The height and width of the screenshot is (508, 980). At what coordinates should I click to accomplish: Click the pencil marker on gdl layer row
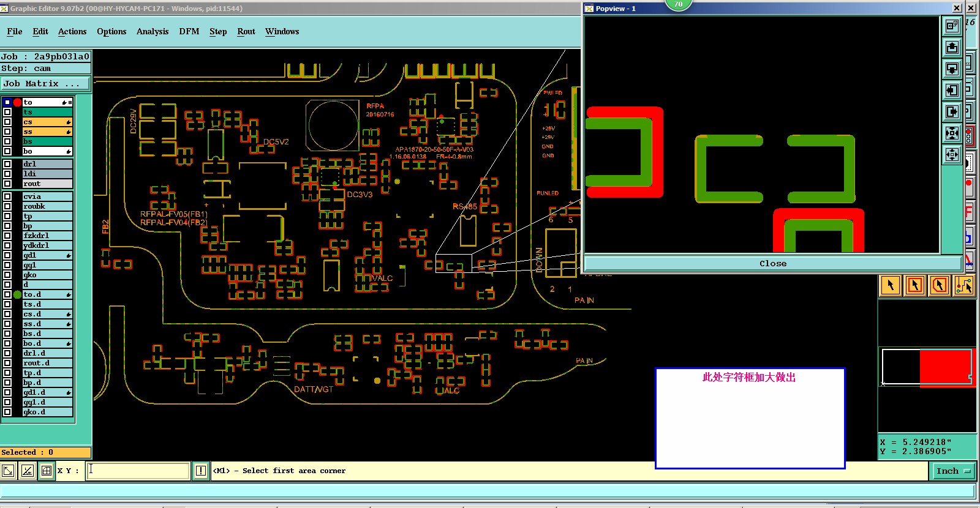[x=69, y=255]
